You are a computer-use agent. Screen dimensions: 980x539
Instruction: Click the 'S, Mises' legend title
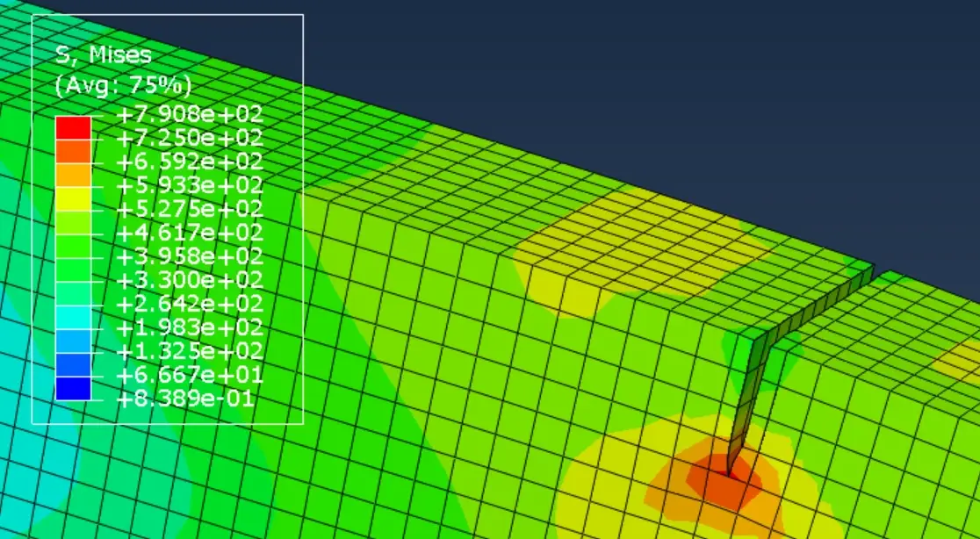[x=104, y=55]
